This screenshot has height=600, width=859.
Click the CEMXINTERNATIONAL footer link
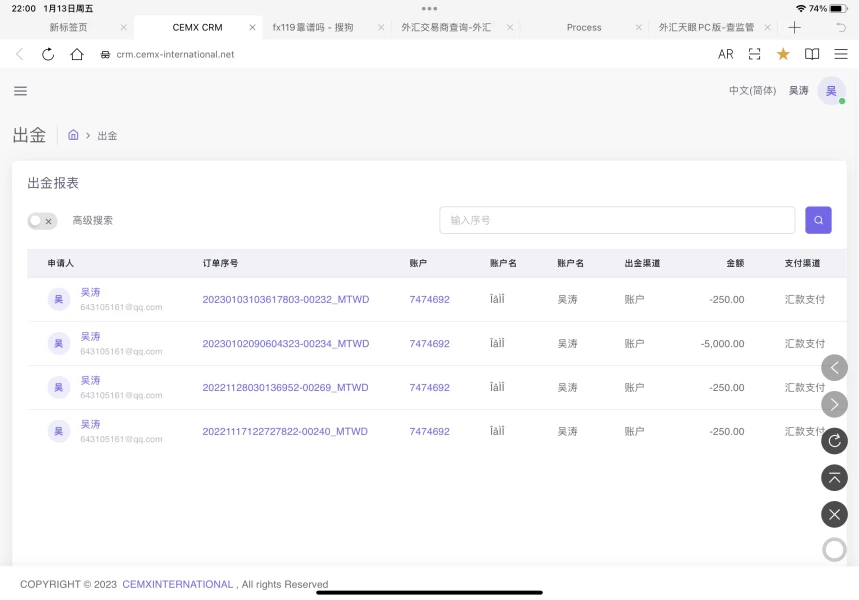[x=177, y=584]
